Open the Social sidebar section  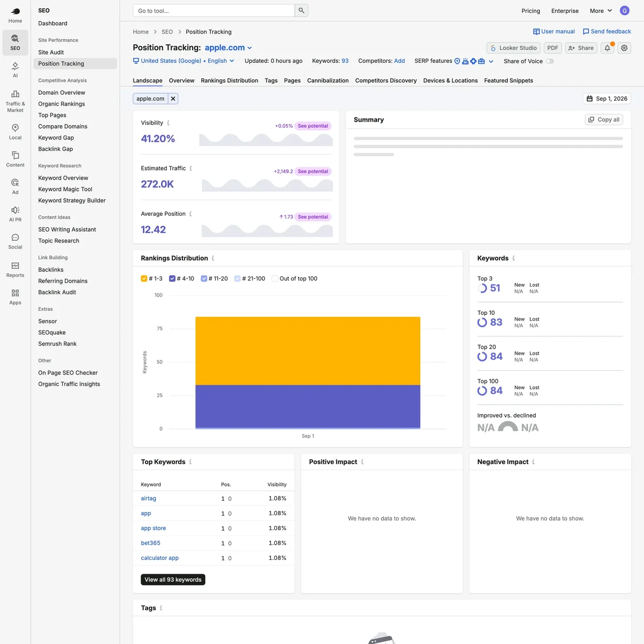tap(15, 241)
